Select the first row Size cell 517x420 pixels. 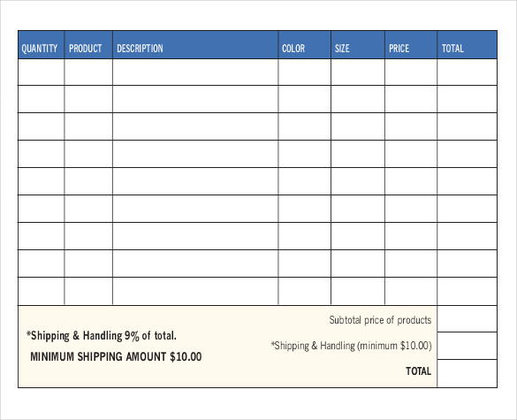pyautogui.click(x=358, y=73)
